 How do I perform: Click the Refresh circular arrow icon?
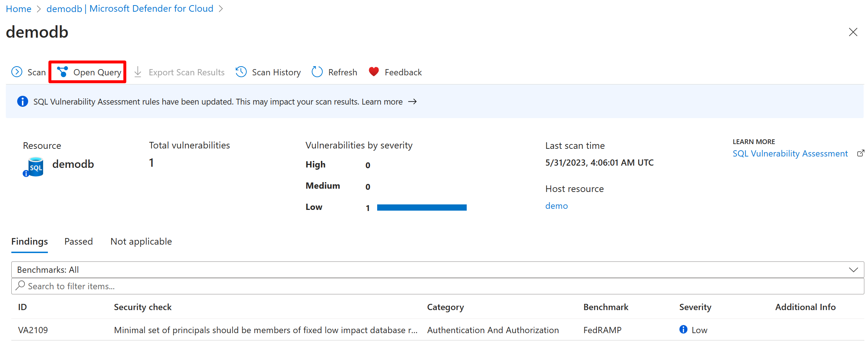point(317,72)
